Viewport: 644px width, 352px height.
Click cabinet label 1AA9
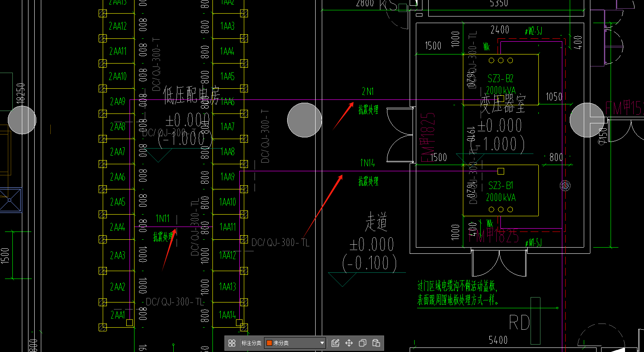pos(227,177)
